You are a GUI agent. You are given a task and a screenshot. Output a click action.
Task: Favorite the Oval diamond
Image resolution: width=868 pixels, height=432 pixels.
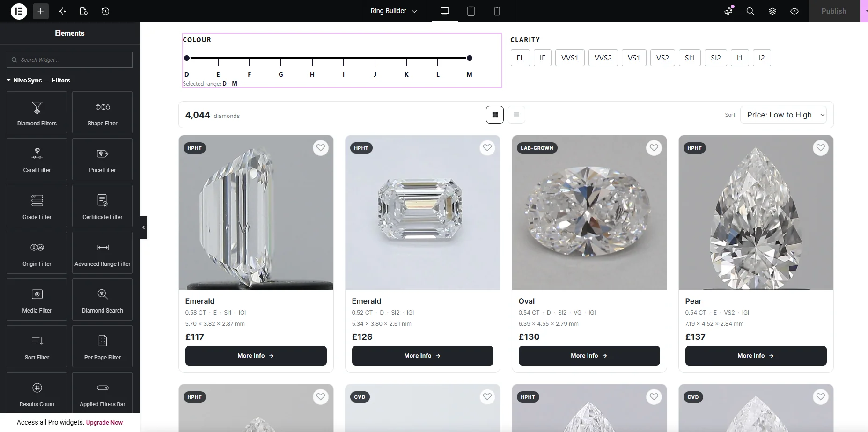(654, 148)
